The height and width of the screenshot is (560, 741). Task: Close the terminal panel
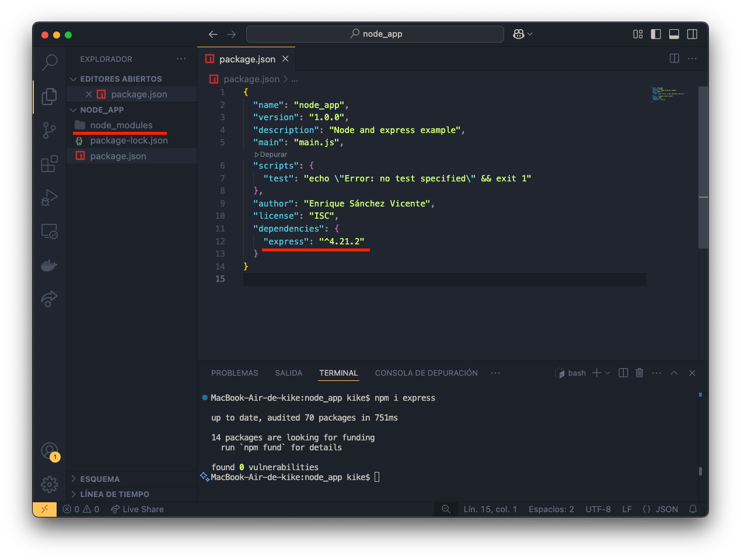pos(692,373)
